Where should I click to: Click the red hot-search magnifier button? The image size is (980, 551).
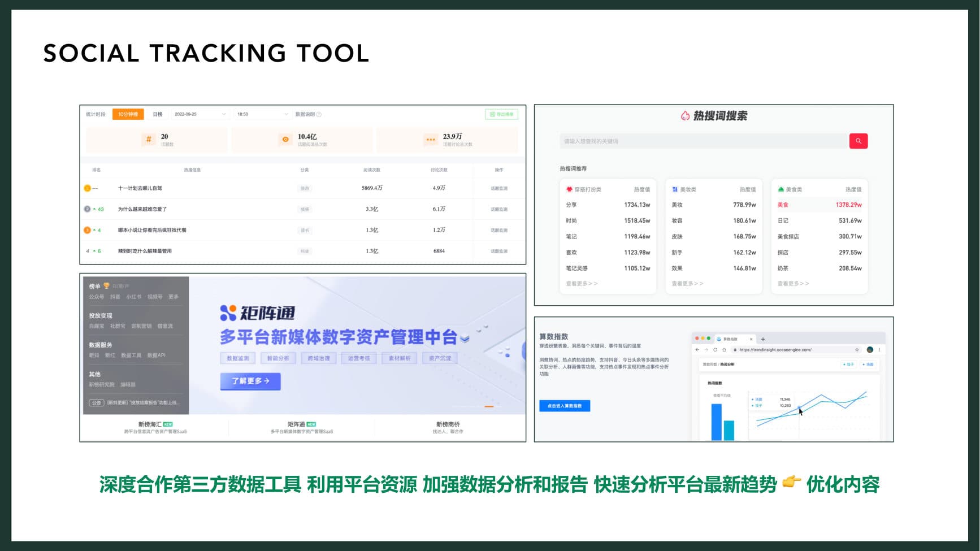858,141
